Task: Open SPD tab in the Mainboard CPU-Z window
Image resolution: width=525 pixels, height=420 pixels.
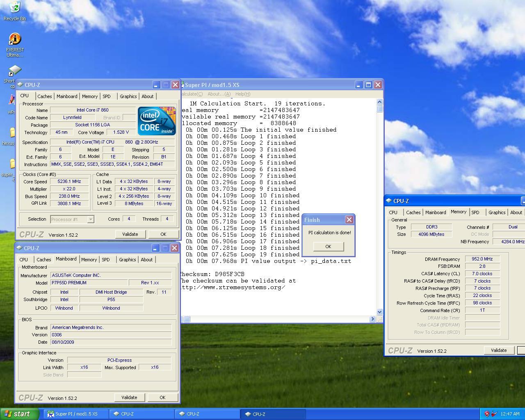Action: [x=106, y=260]
